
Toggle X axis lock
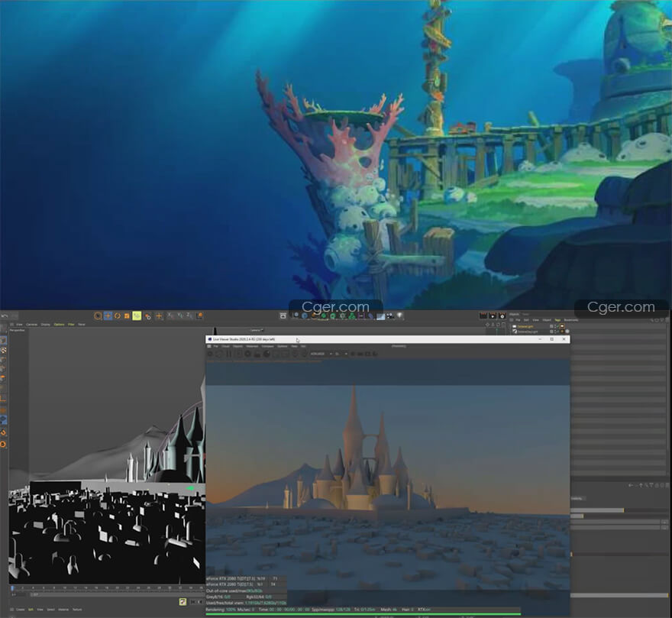(170, 316)
